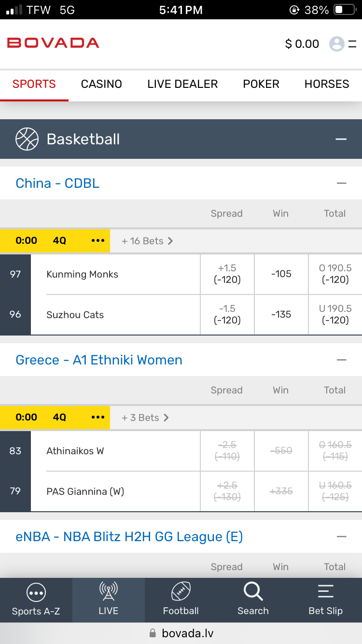362x644 pixels.
Task: Collapse eNBA NBA Blitz league
Action: point(342,536)
